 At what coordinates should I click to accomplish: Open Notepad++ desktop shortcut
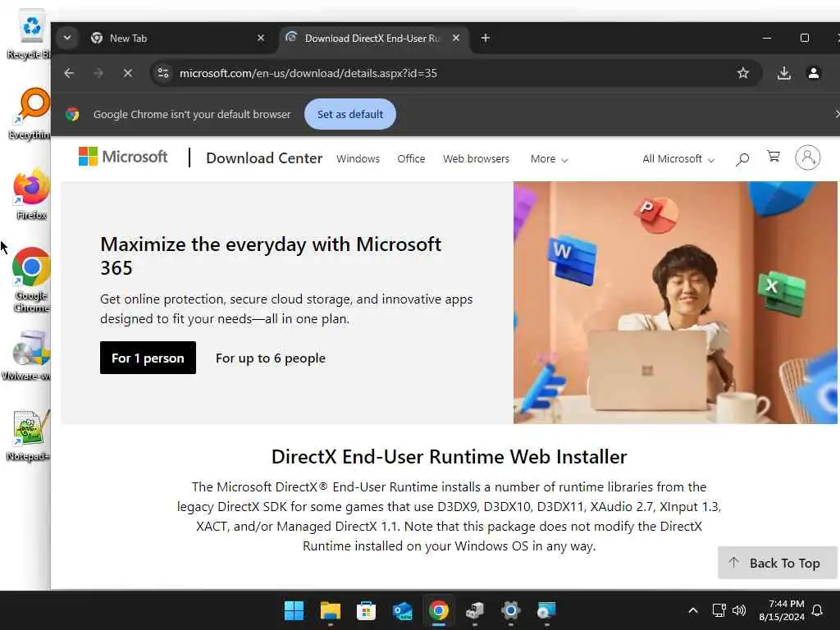[x=30, y=435]
